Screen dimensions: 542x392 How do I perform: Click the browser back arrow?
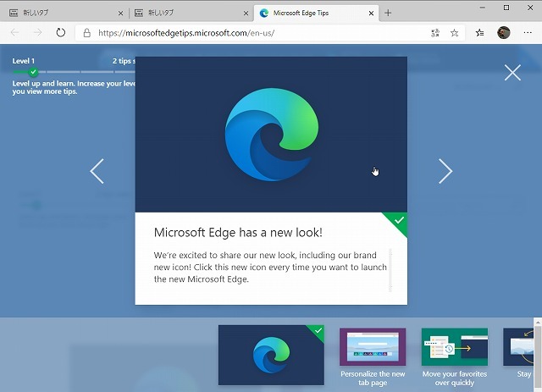click(15, 33)
